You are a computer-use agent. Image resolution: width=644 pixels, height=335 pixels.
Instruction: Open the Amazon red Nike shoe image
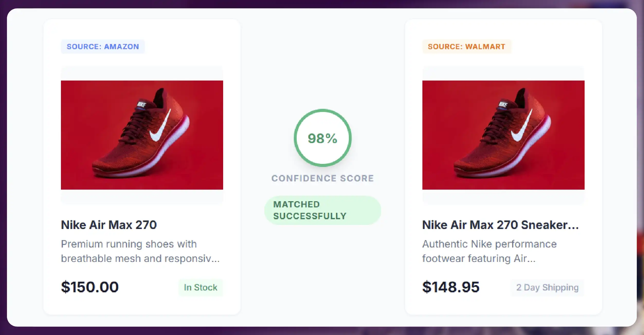point(142,135)
